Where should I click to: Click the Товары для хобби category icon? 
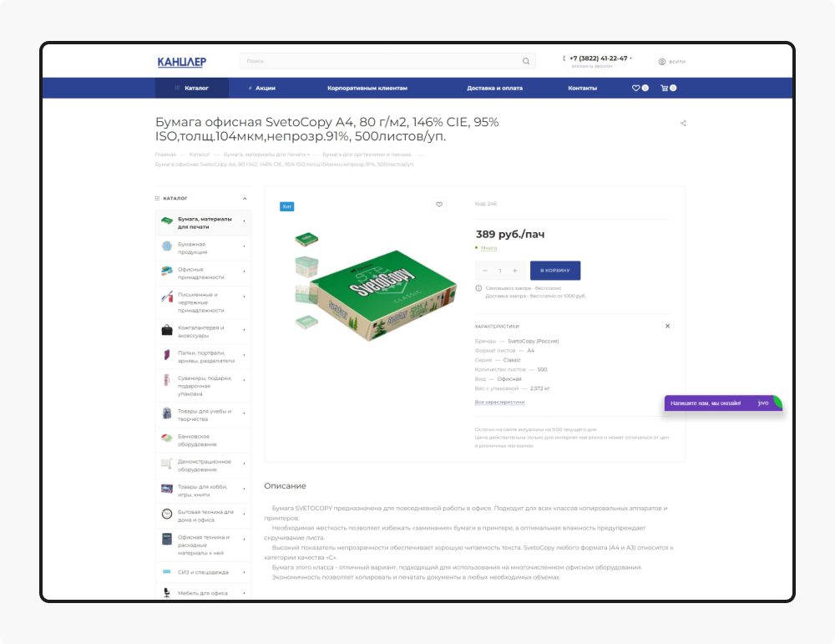pos(167,489)
